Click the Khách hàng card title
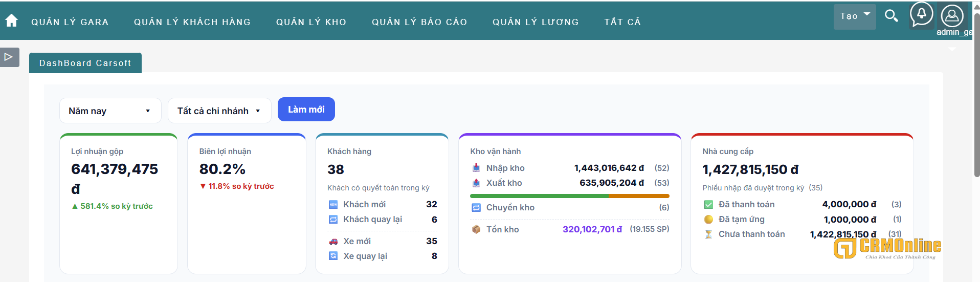 click(349, 151)
